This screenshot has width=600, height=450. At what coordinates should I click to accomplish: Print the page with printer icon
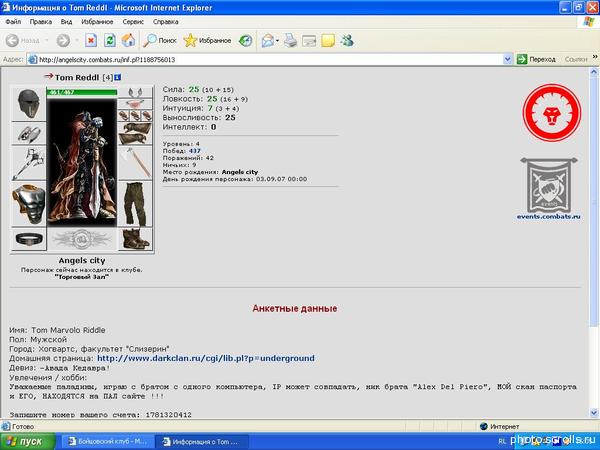tap(290, 40)
